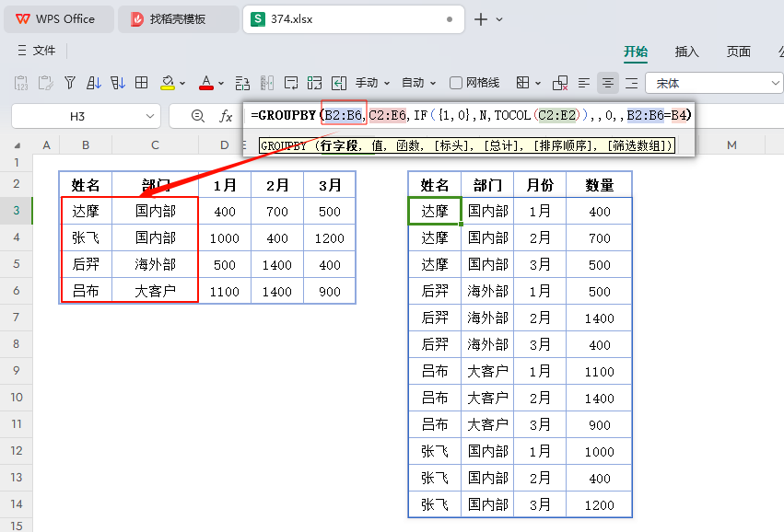Click the 吕布 cell in row 9
Image resolution: width=784 pixels, height=532 pixels.
pos(434,371)
